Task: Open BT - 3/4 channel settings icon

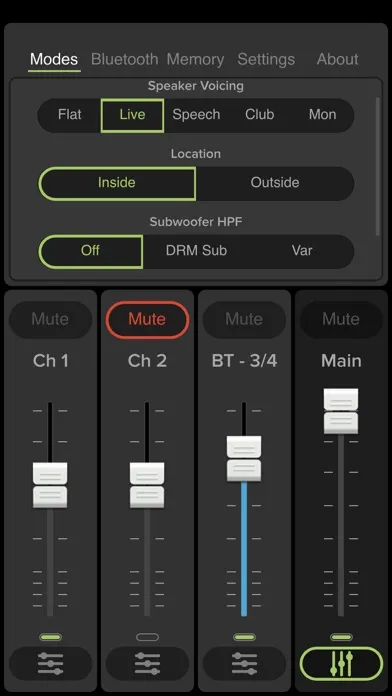Action: point(244,664)
